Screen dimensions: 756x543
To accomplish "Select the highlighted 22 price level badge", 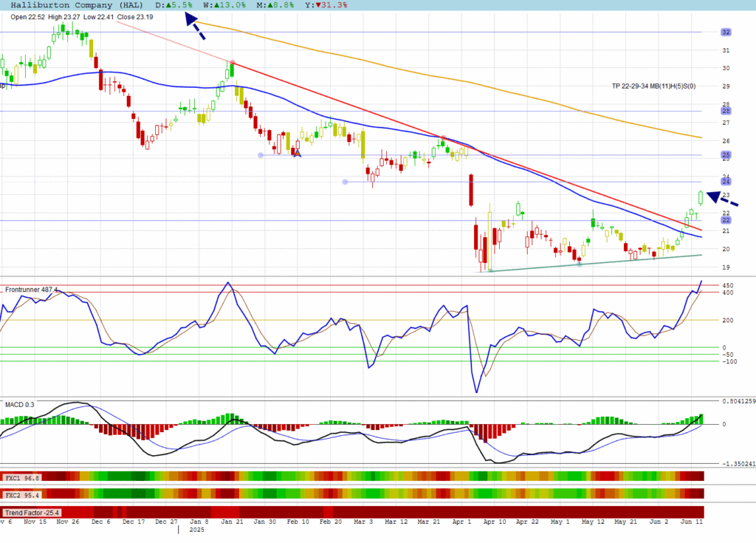I will point(726,220).
